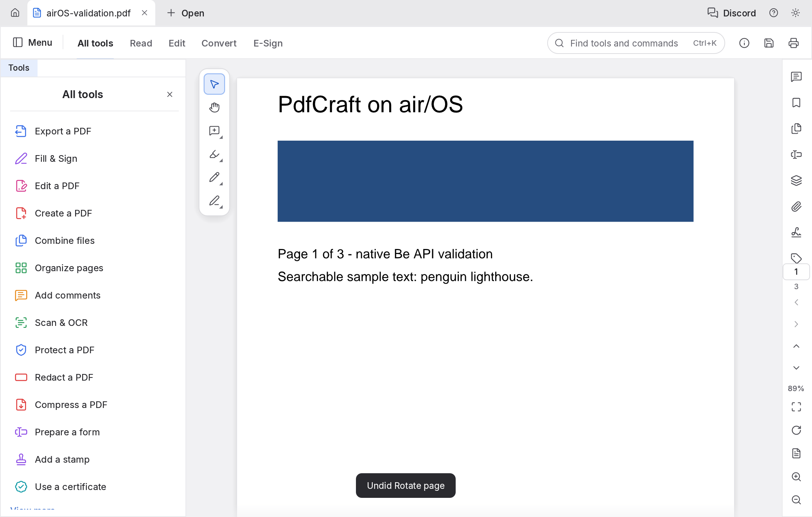
Task: Go to next page chevron
Action: [796, 324]
